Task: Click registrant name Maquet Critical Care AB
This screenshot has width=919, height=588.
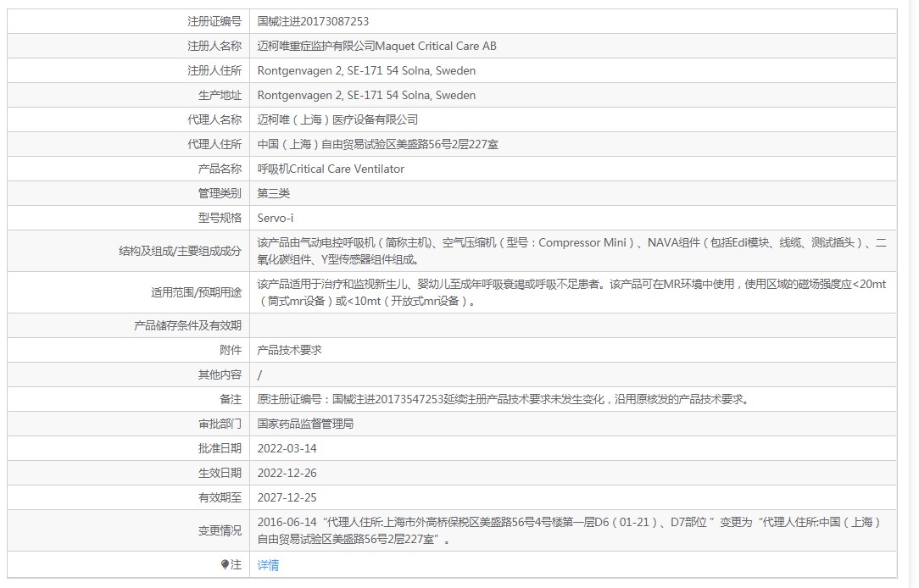Action: tap(436, 47)
